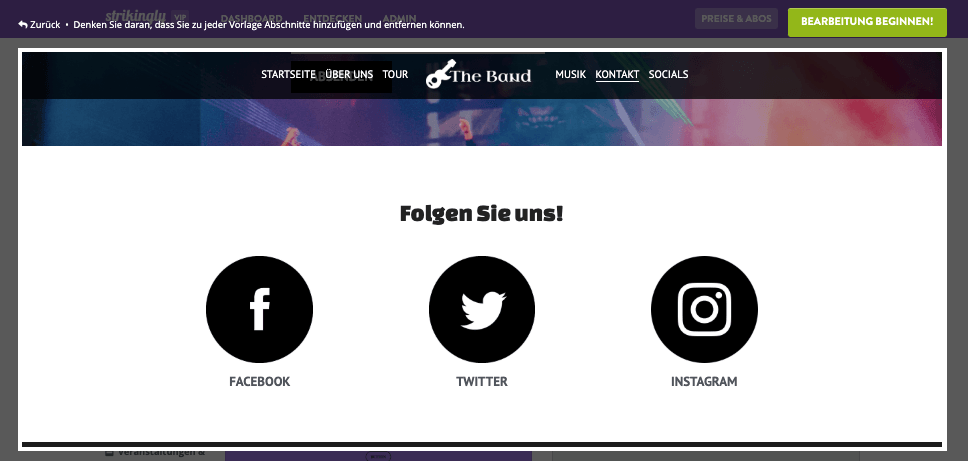Select Tour in template navigation
The height and width of the screenshot is (461, 968).
(395, 74)
